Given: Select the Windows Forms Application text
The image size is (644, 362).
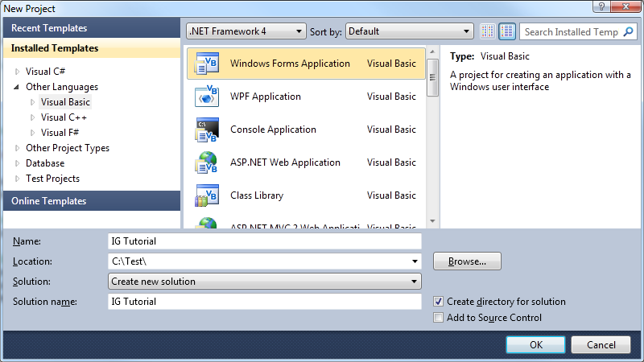Looking at the screenshot, I should [x=290, y=64].
